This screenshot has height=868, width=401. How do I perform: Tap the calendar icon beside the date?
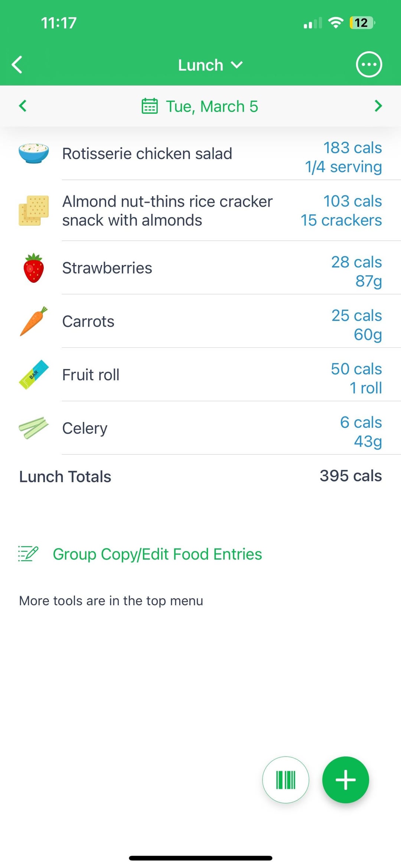[x=150, y=106]
